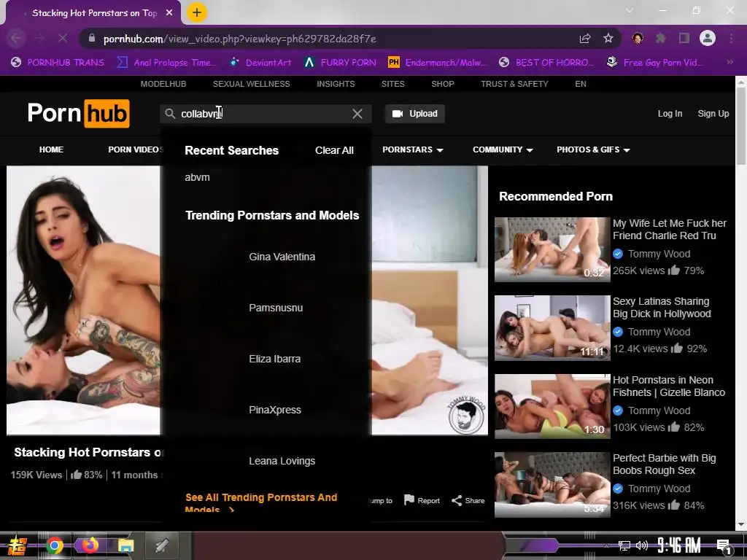Open the Sign Up link
747x560 pixels.
(x=713, y=114)
